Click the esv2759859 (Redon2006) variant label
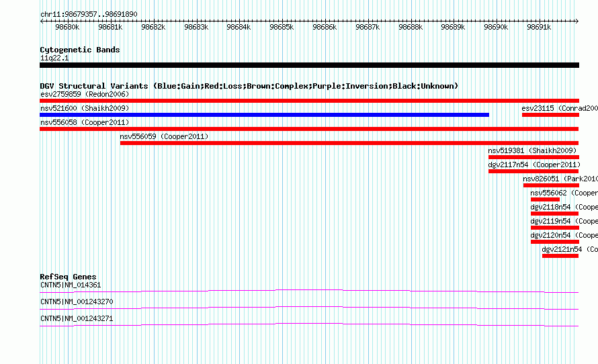This screenshot has width=598, height=364. click(85, 94)
